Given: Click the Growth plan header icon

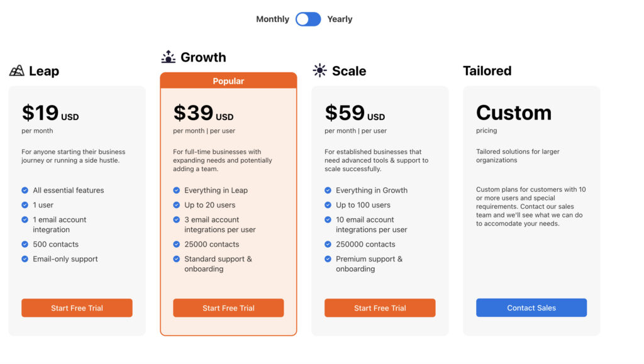Looking at the screenshot, I should point(168,57).
